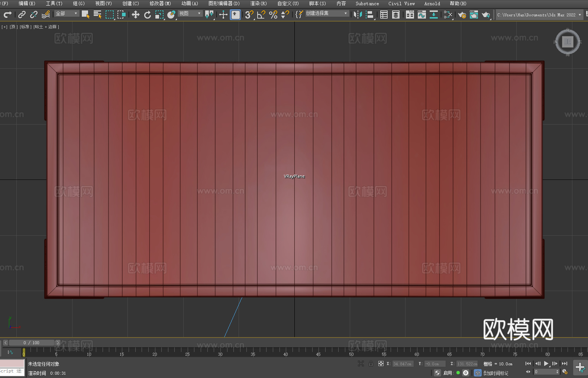The image size is (588, 378).
Task: Toggle the Ribbon display icon
Action: pos(410,14)
